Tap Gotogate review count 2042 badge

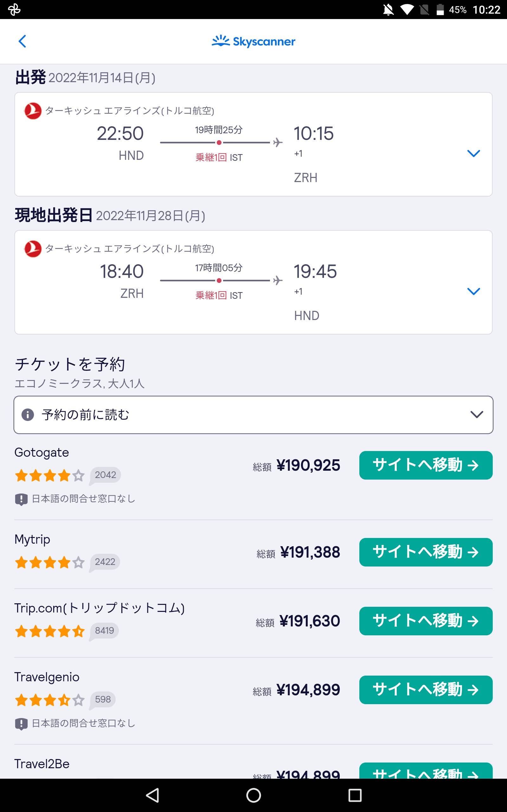105,475
